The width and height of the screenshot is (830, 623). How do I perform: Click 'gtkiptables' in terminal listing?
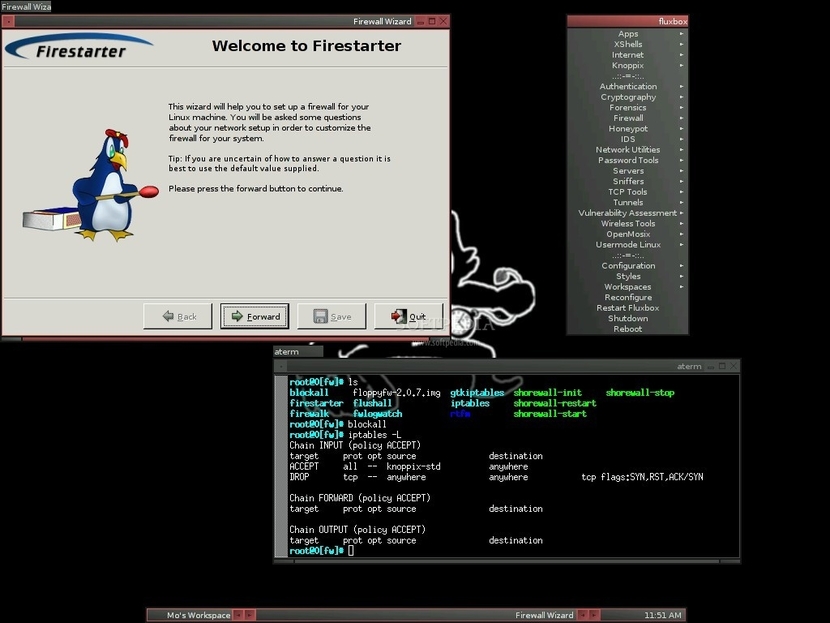(477, 393)
